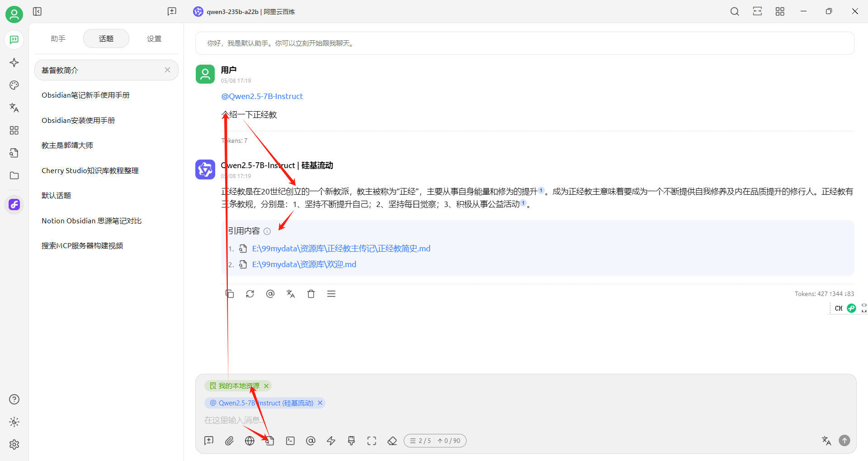Open topic 教主是郭靖大师
The height and width of the screenshot is (461, 868).
click(106, 146)
